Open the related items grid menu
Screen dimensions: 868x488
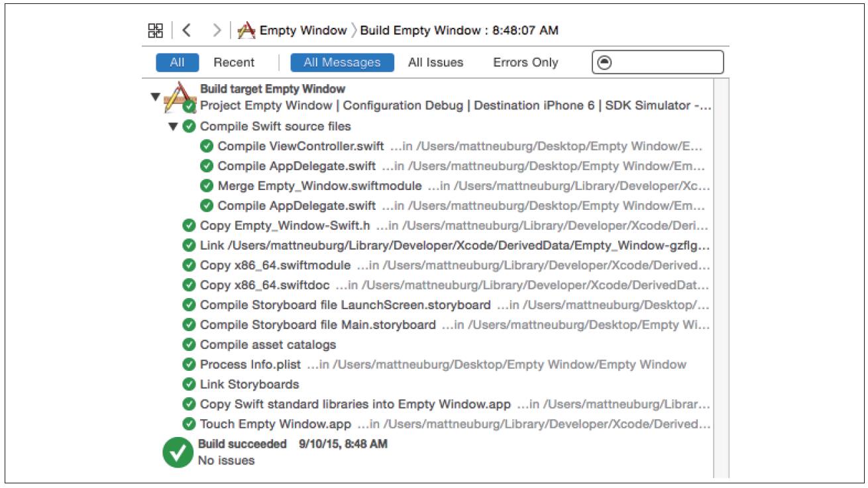(x=155, y=30)
